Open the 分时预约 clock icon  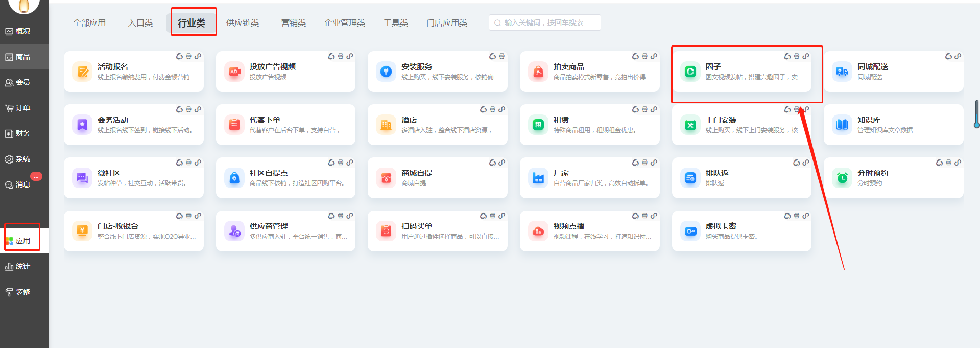[x=842, y=178]
